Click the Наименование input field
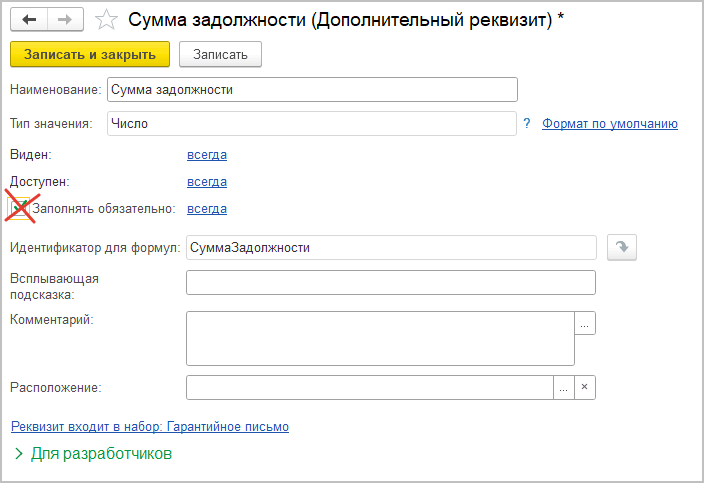704x483 pixels. click(x=312, y=90)
